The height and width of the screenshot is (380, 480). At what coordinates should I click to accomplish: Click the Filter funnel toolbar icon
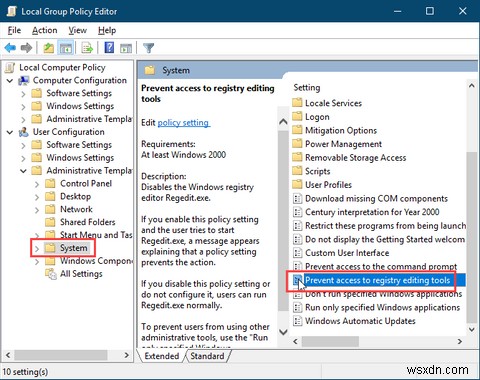point(149,48)
